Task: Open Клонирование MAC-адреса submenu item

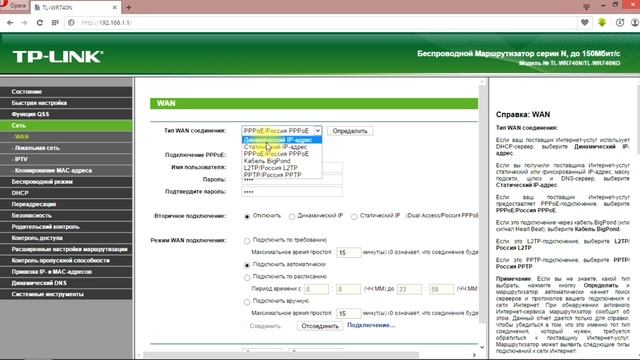Action: (x=66, y=170)
